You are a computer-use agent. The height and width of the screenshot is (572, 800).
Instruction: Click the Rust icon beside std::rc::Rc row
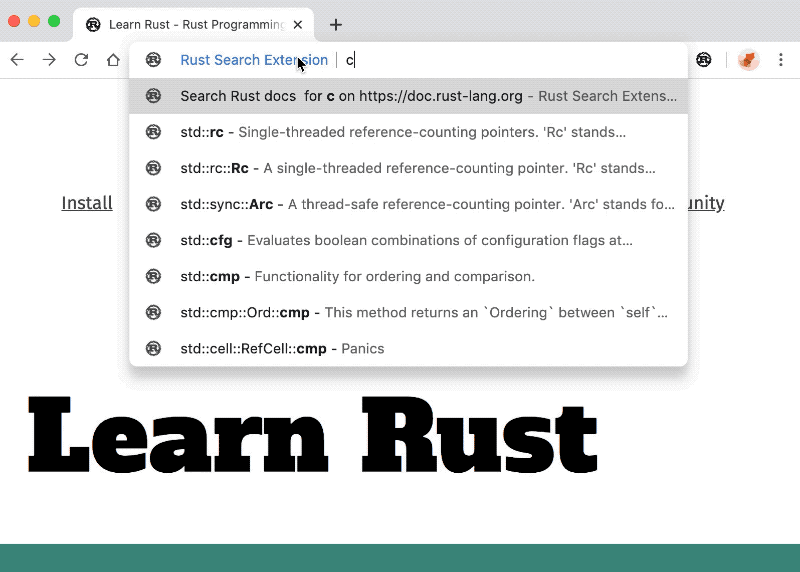click(x=153, y=168)
